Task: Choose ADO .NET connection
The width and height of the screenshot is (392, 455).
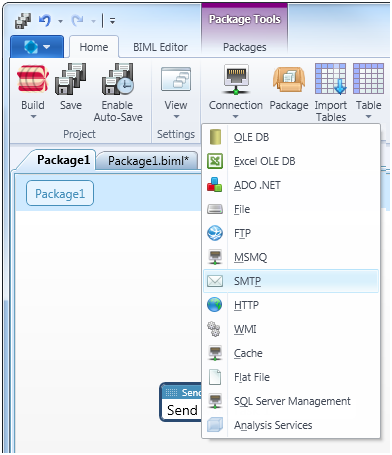Action: 291,185
